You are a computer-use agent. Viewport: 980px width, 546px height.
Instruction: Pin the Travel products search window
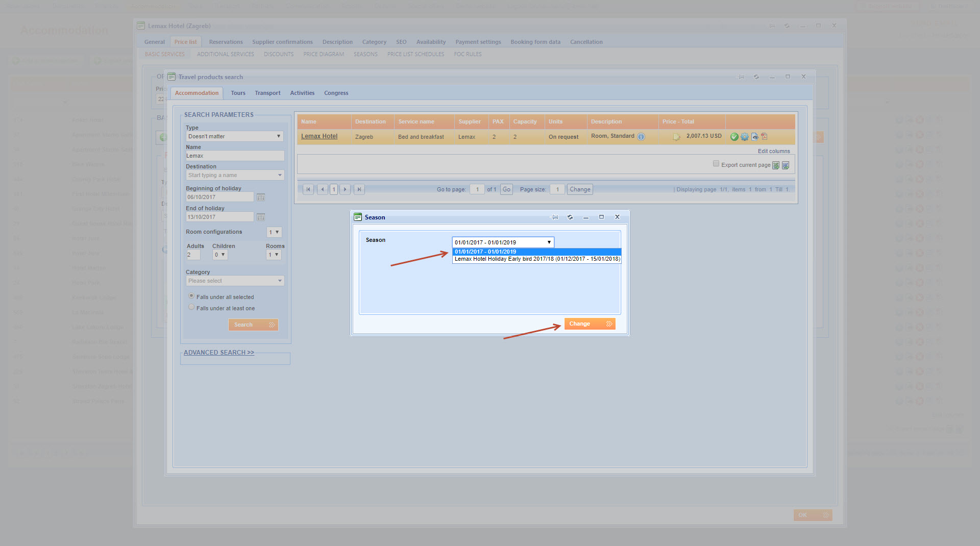coord(741,77)
